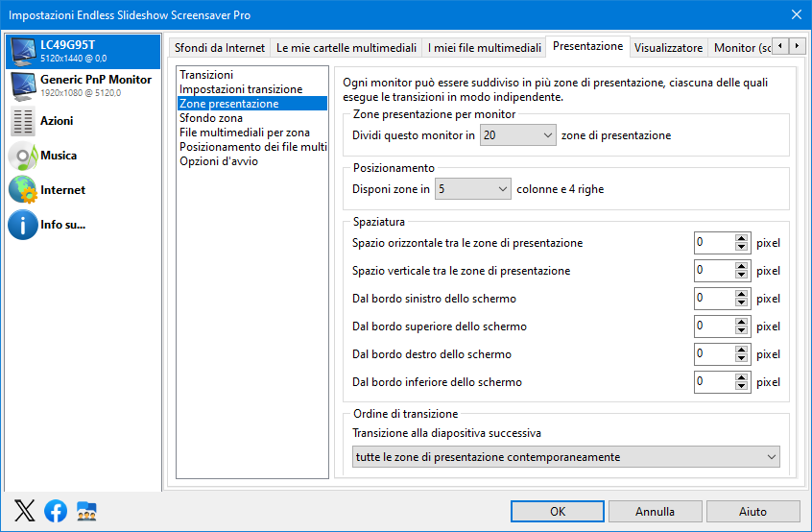Click the OK button

click(x=558, y=511)
